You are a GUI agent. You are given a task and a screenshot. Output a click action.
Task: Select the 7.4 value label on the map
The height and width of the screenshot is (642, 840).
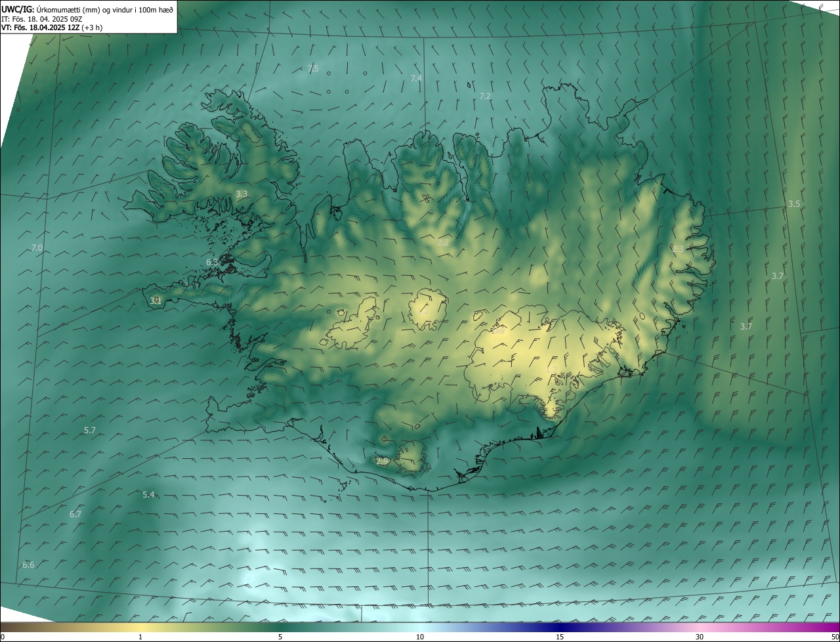pos(416,78)
